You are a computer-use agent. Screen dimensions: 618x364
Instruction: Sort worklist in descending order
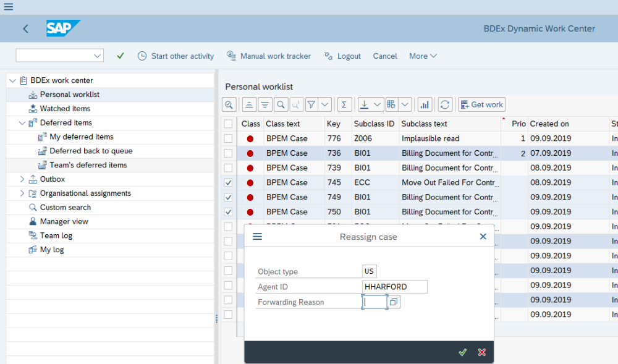[x=265, y=104]
